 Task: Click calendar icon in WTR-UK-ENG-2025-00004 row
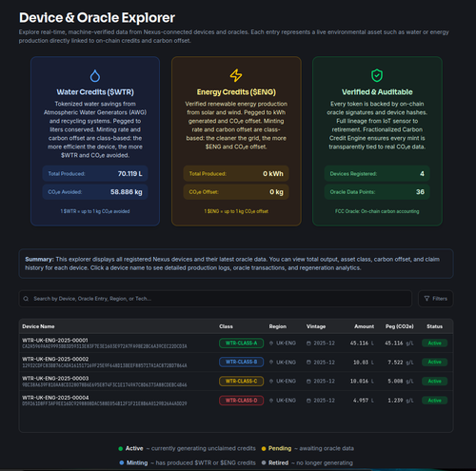308,401
